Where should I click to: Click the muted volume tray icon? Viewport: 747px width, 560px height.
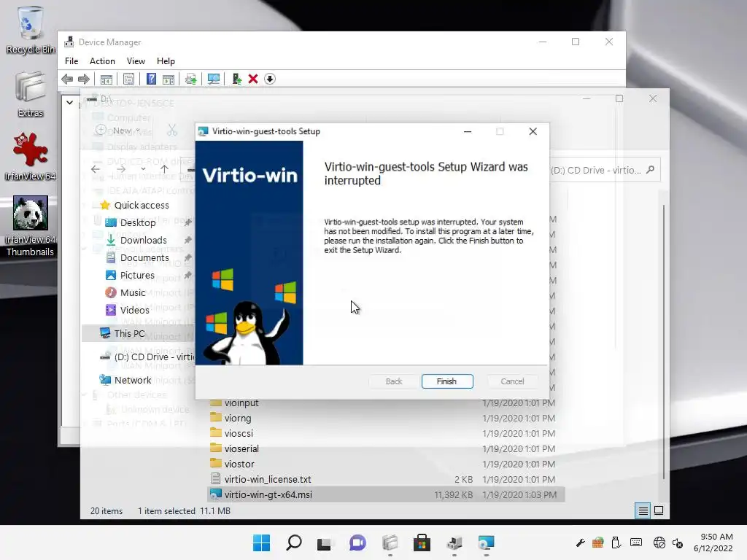(x=678, y=542)
